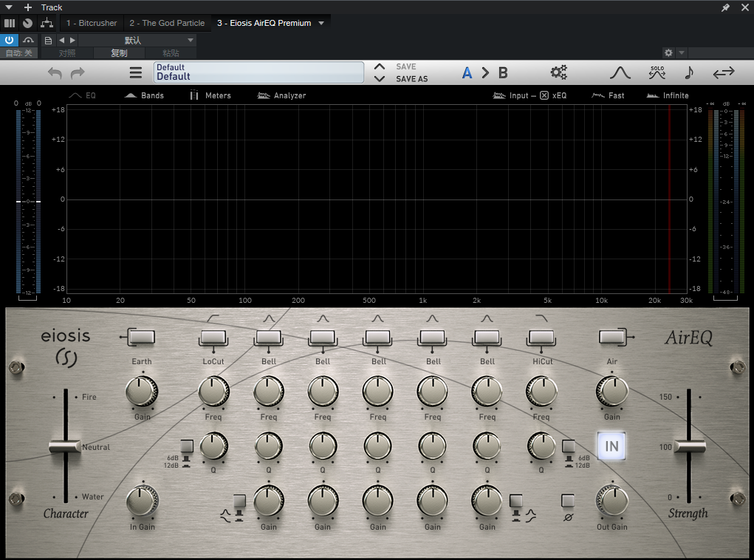
Task: Click the SAVE button
Action: click(x=406, y=66)
